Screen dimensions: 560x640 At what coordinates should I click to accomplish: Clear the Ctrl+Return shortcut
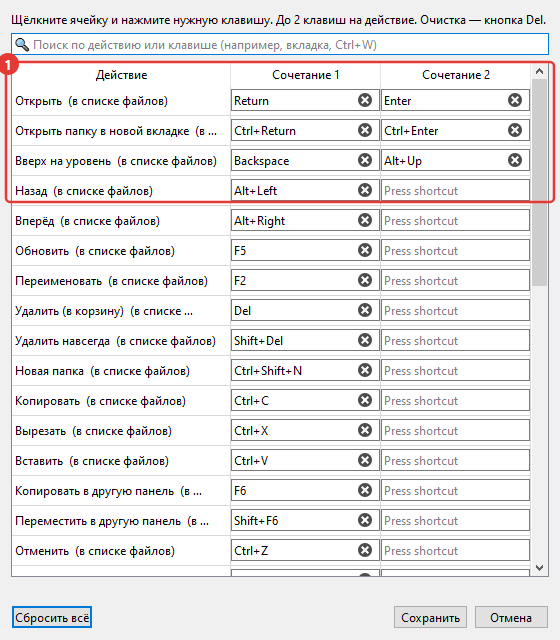(x=365, y=130)
